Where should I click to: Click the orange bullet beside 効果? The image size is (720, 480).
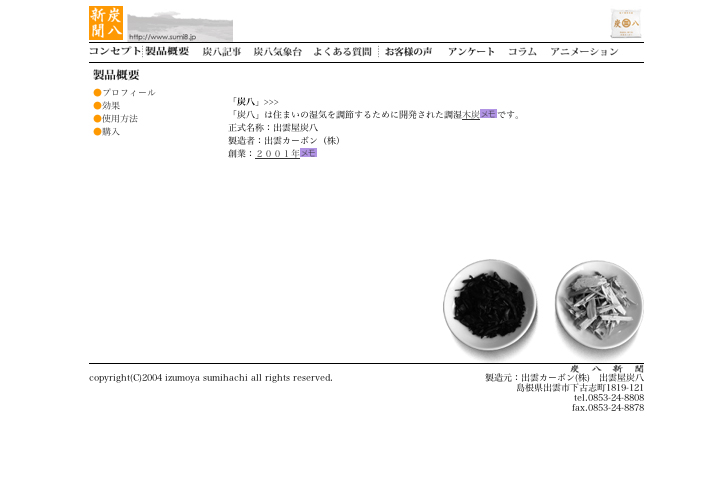97,106
